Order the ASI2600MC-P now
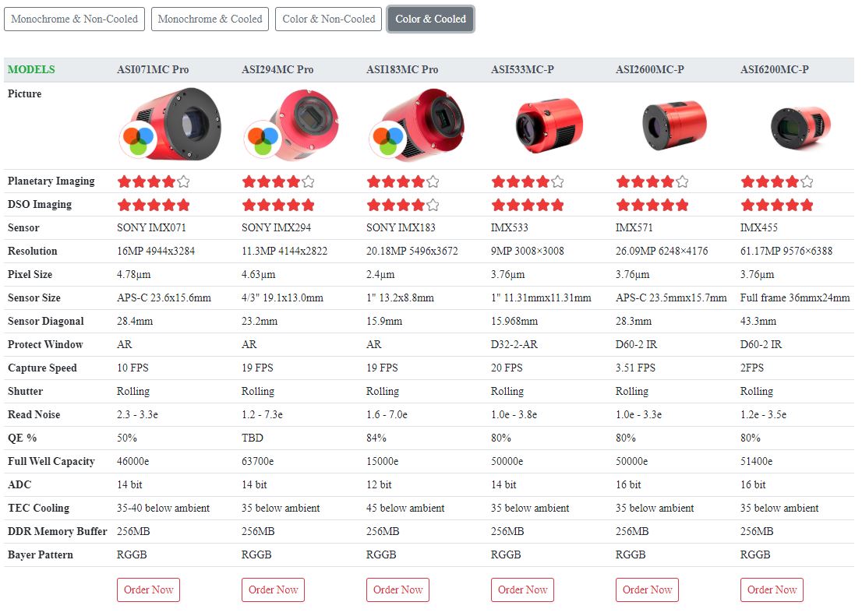 (x=648, y=590)
